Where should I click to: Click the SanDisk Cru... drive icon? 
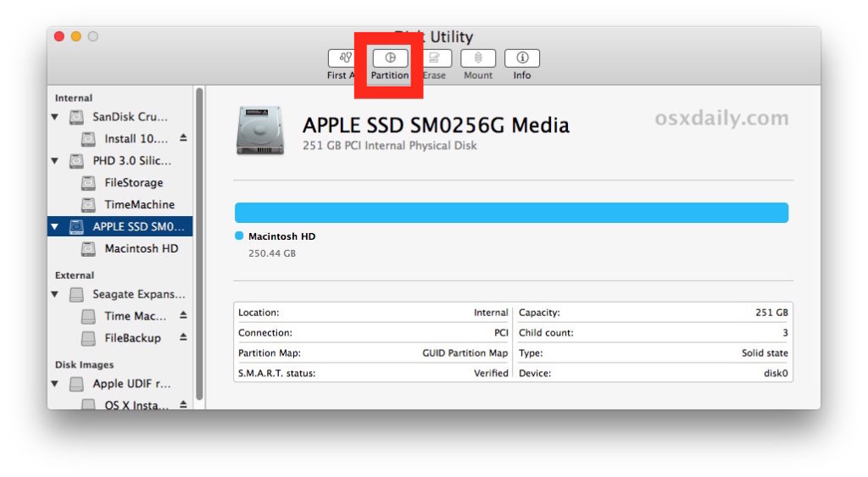pos(76,117)
